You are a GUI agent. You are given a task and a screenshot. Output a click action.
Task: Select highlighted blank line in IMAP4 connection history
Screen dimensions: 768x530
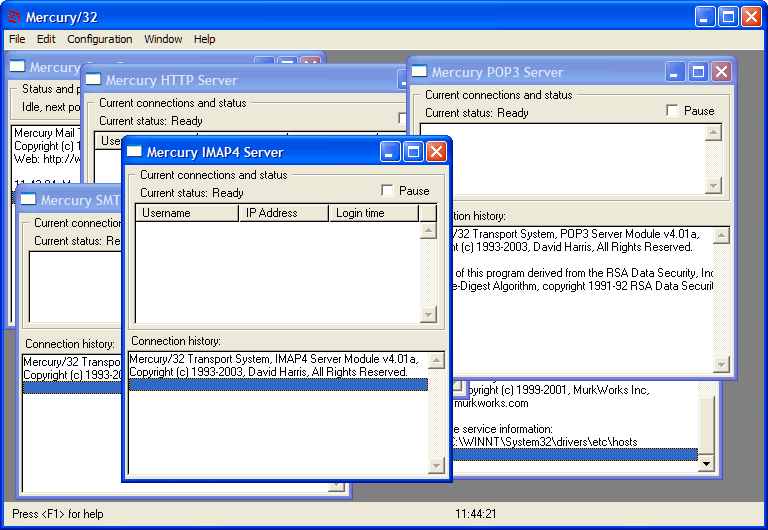[278, 385]
